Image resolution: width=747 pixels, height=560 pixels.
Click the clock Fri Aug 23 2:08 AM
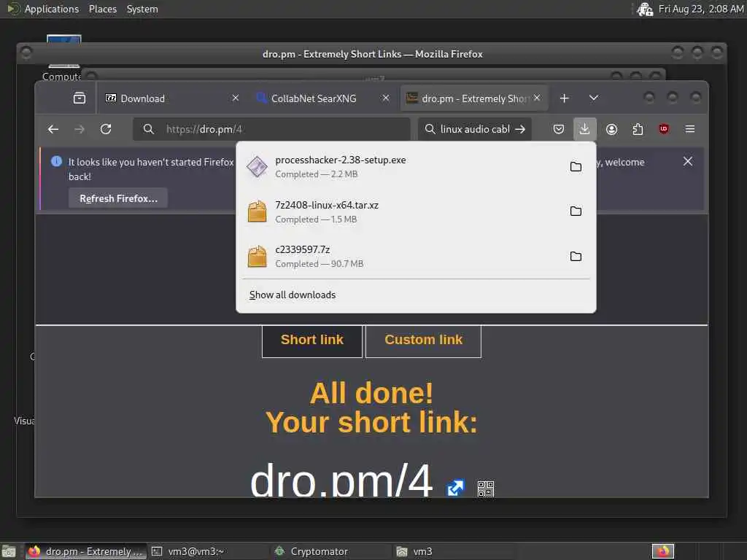pos(701,9)
